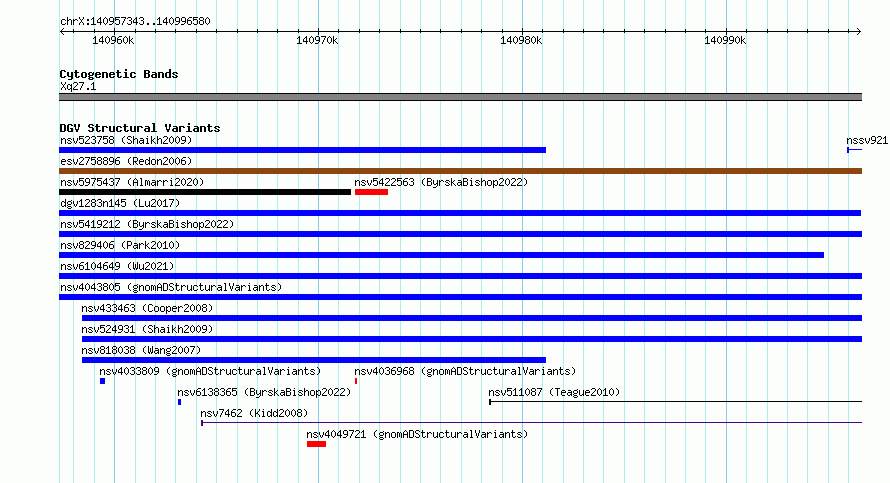Open the esv2758896 (Redon2006) label
890x483 pixels.
tap(126, 161)
